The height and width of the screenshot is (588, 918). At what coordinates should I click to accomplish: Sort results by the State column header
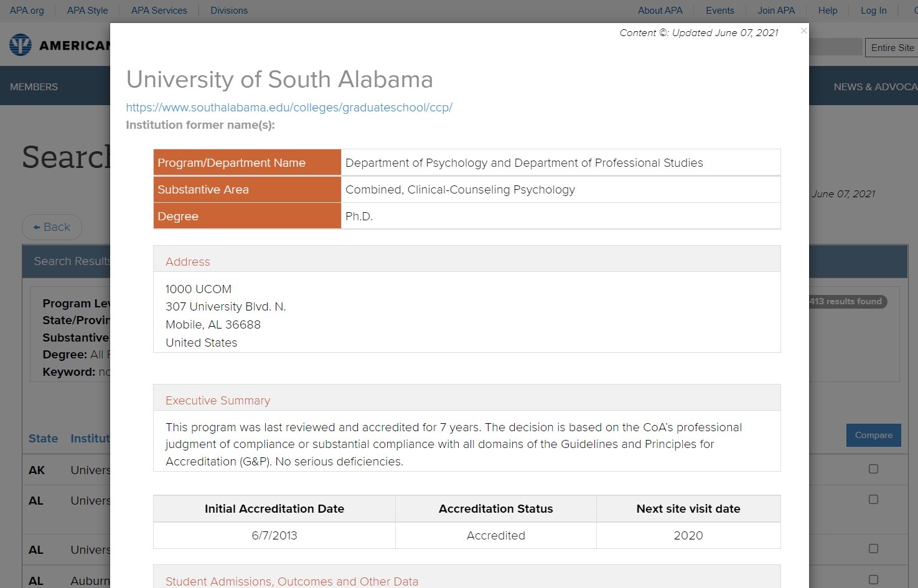[x=43, y=439]
